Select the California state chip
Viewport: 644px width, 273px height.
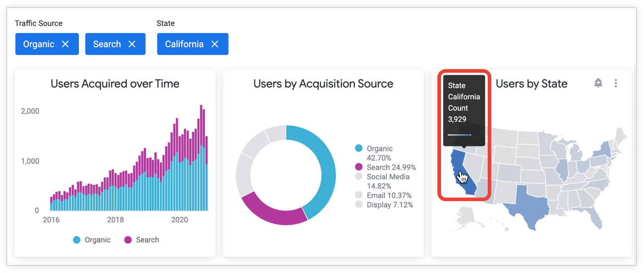click(184, 44)
